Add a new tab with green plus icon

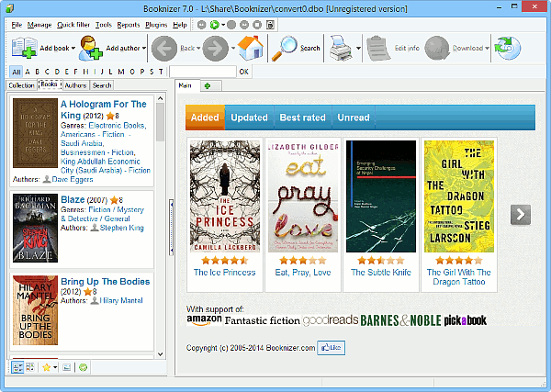pos(208,85)
